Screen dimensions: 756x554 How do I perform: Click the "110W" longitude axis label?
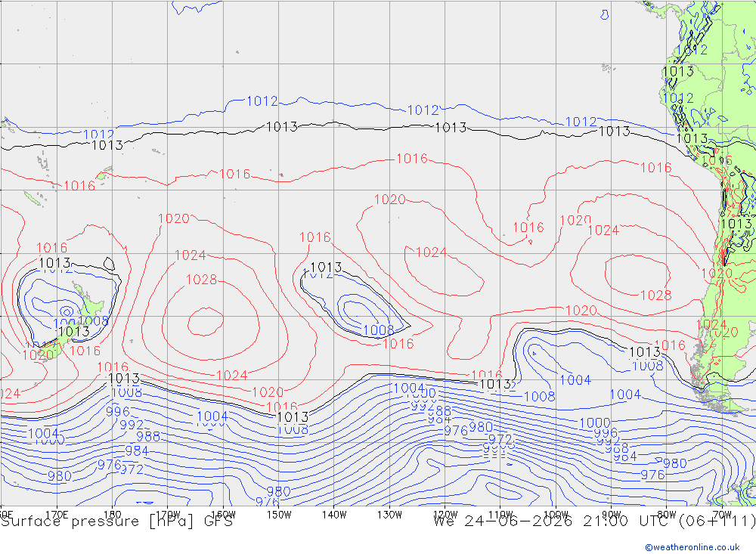(x=500, y=515)
